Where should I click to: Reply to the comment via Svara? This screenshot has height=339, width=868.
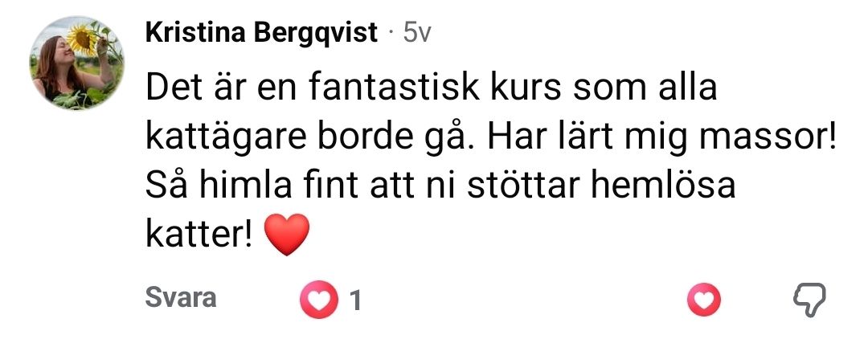click(x=181, y=299)
